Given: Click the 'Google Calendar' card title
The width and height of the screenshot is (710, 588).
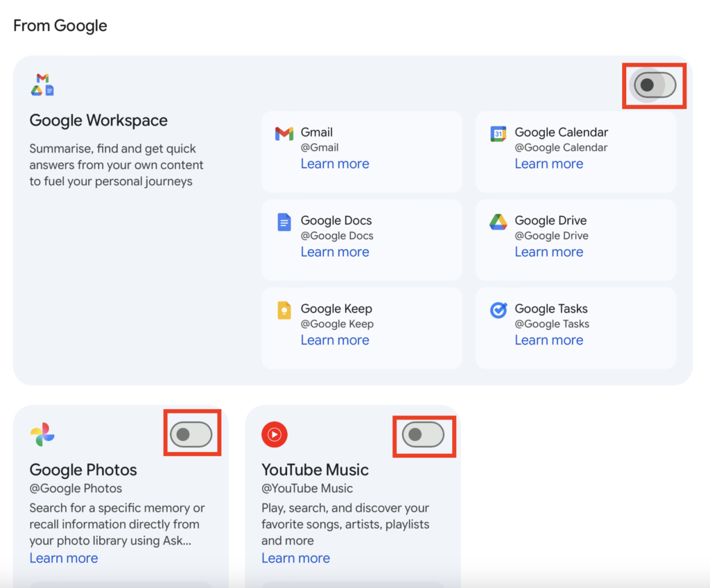Looking at the screenshot, I should 562,132.
